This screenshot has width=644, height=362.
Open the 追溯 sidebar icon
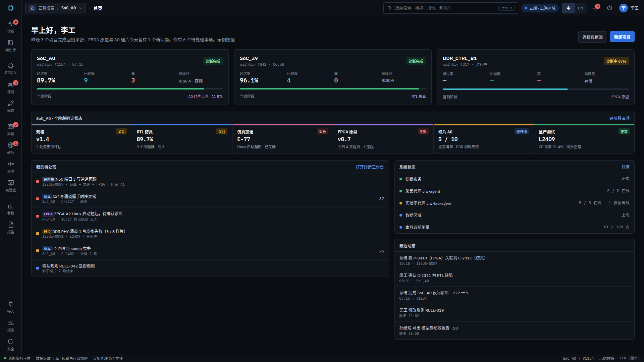(x=11, y=167)
